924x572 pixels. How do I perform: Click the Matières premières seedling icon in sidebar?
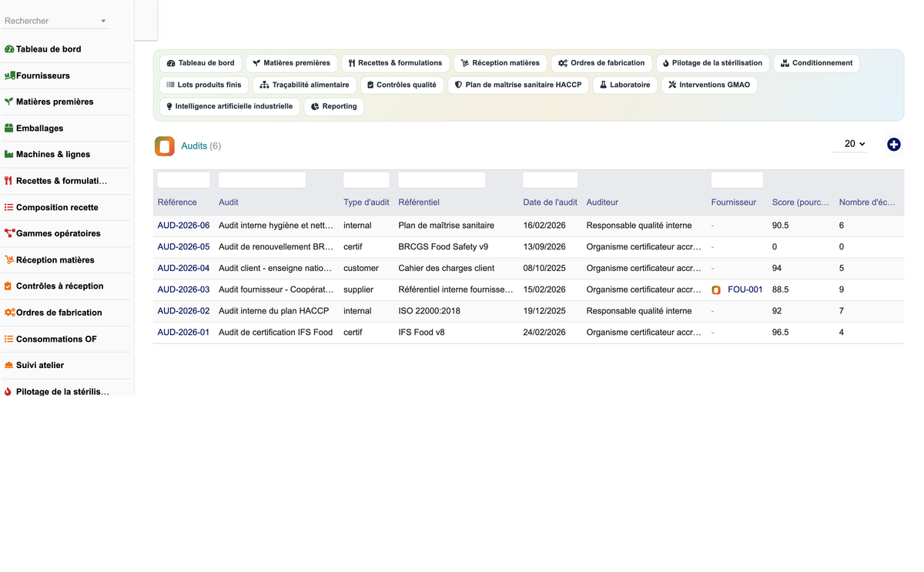[x=9, y=102]
